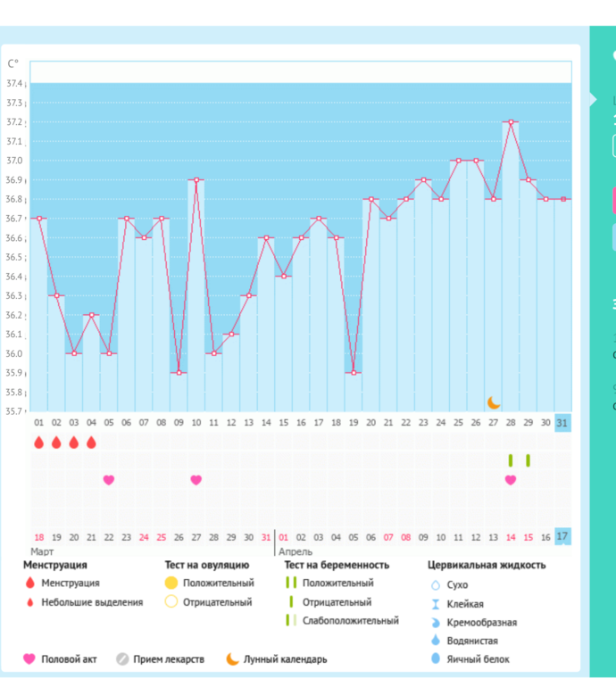The width and height of the screenshot is (616, 687).
Task: Select the heart icon on day 05
Action: click(x=109, y=480)
